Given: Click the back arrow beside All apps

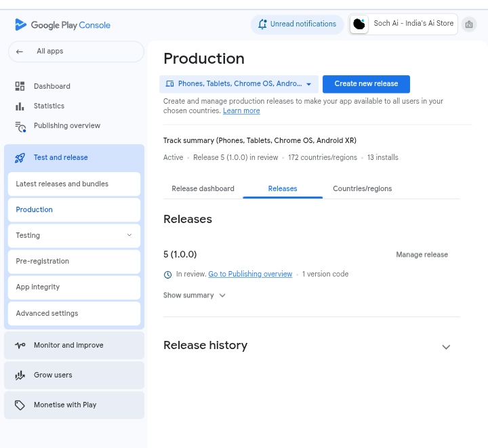Looking at the screenshot, I should tap(20, 52).
